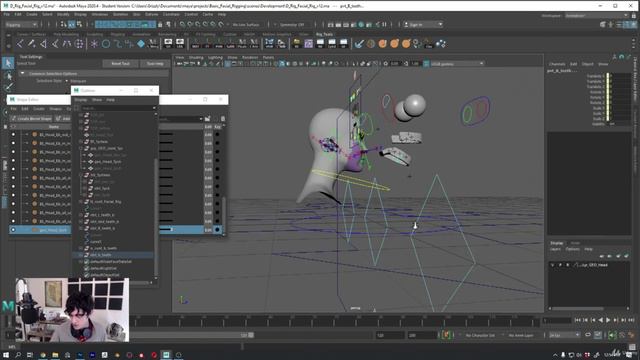The width and height of the screenshot is (640, 360).
Task: Activate the Select tool in the toolbox
Action: pos(8,63)
